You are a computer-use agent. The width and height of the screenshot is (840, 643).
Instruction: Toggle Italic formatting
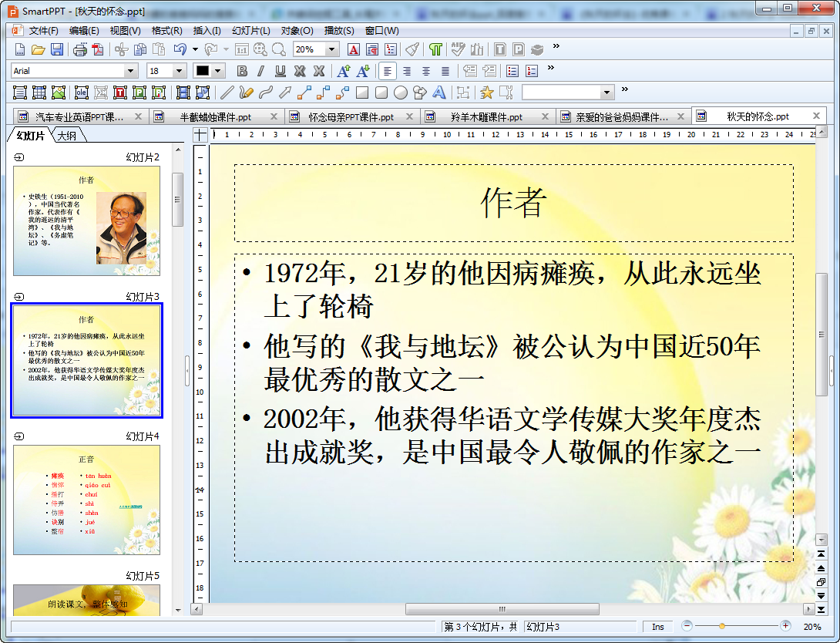coord(261,71)
